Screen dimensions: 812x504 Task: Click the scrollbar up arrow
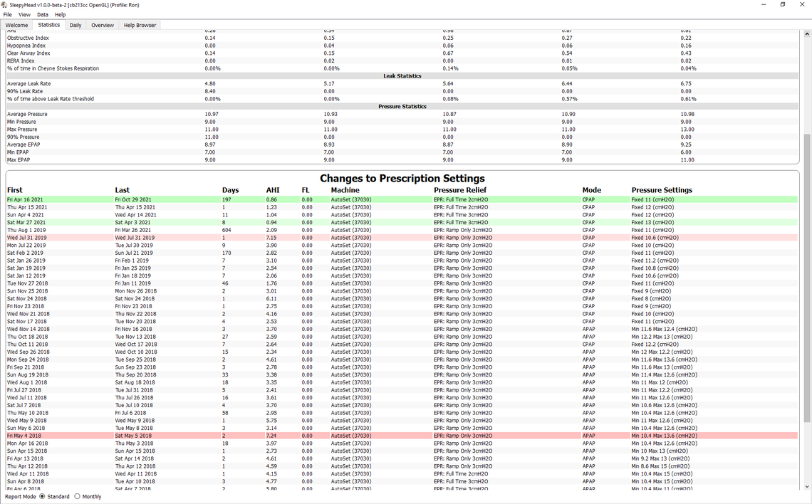tap(807, 34)
